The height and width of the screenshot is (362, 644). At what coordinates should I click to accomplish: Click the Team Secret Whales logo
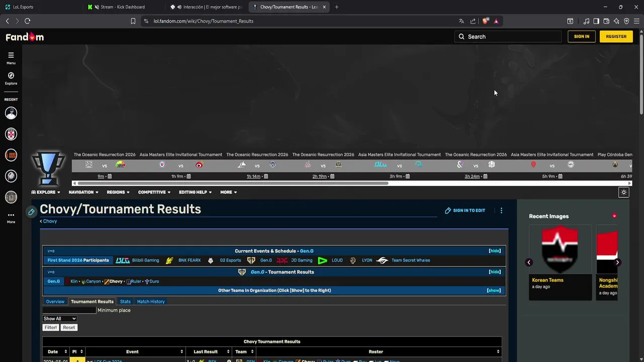pos(382,260)
